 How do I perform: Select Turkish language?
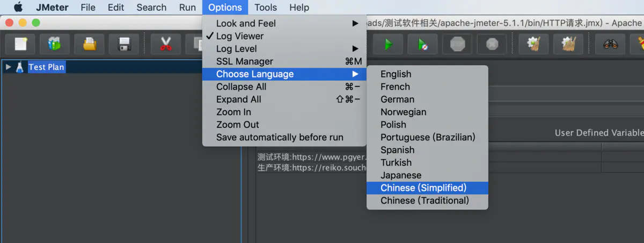coord(428,162)
